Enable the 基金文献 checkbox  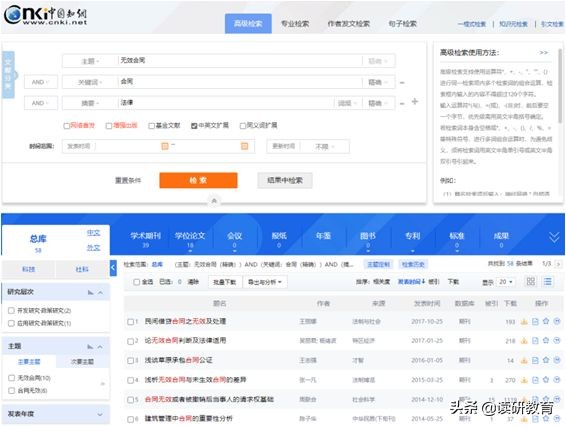pos(152,126)
